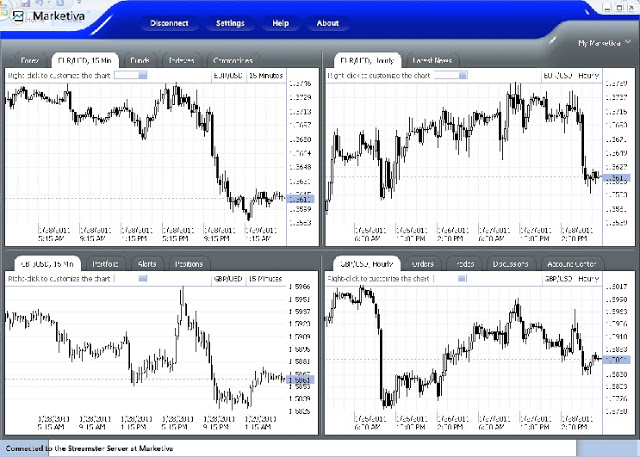Viewport: 640px width, 457px height.
Task: Open the About button
Action: [327, 22]
